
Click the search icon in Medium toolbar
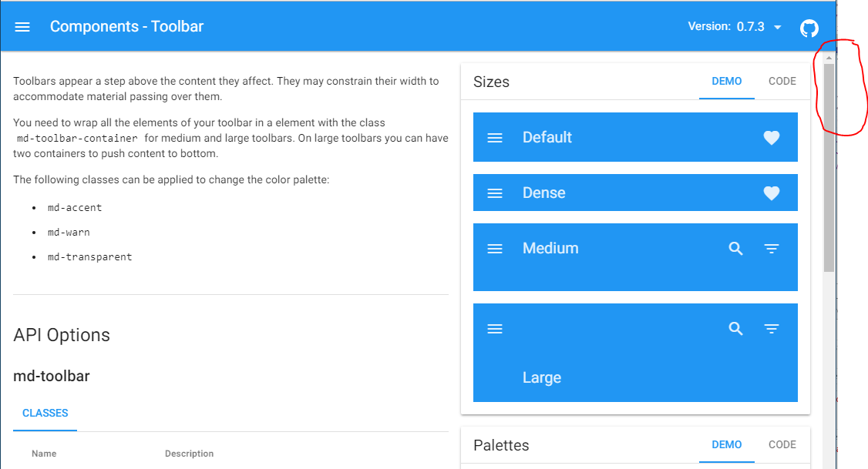coord(735,248)
